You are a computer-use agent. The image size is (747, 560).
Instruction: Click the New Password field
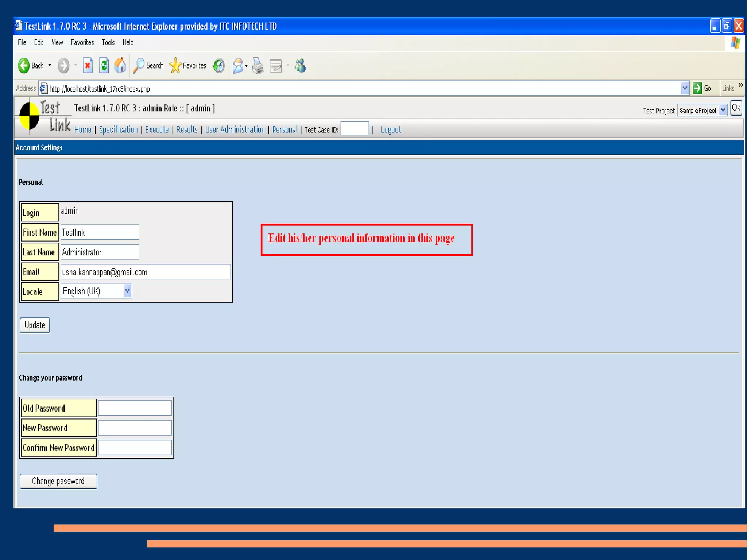135,428
